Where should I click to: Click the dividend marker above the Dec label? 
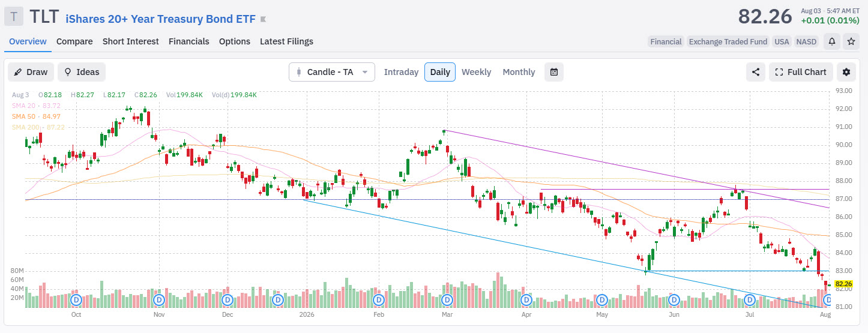(227, 299)
